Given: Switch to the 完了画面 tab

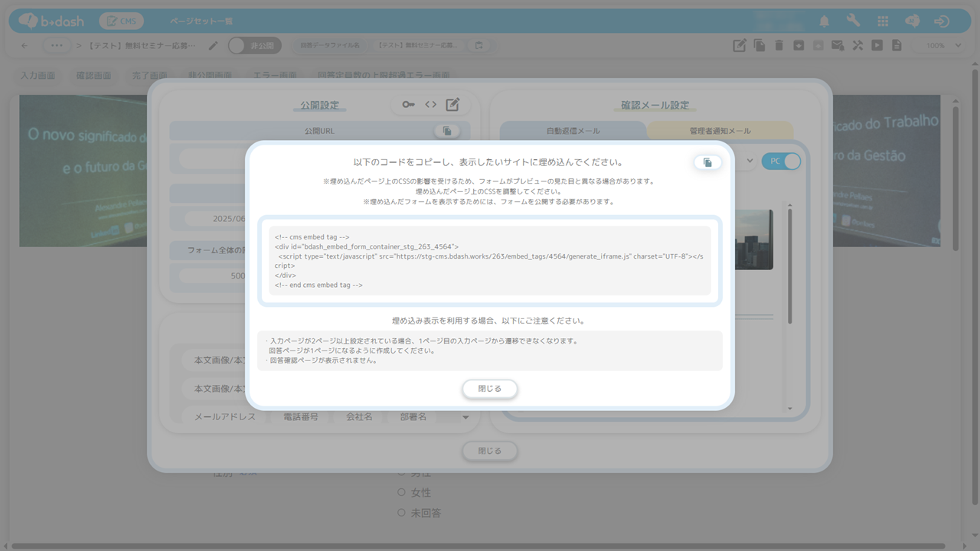Looking at the screenshot, I should (149, 76).
